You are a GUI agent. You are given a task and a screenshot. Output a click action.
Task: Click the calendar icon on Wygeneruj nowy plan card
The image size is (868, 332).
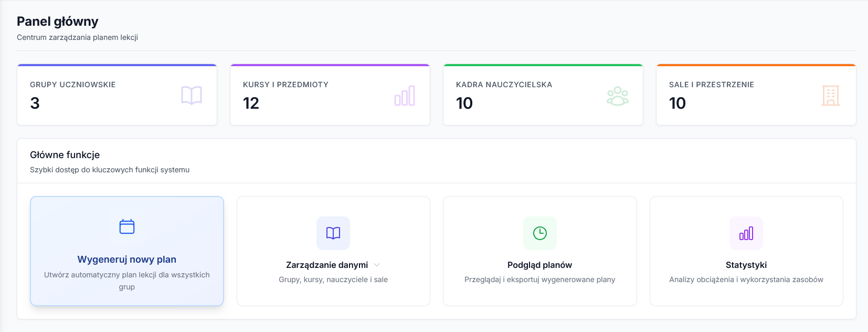click(x=126, y=227)
